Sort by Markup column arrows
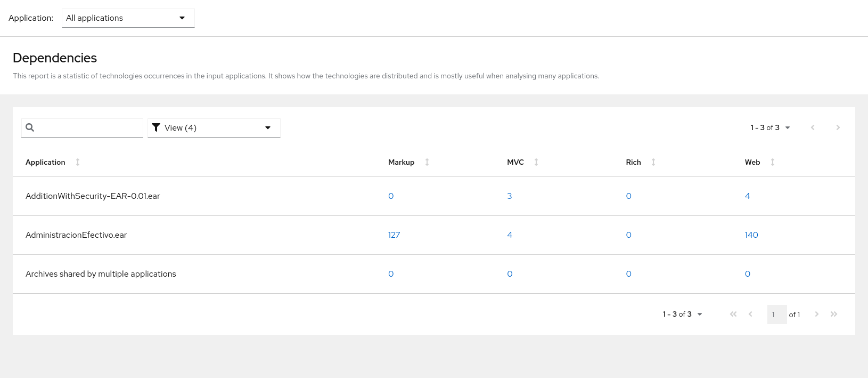 427,162
